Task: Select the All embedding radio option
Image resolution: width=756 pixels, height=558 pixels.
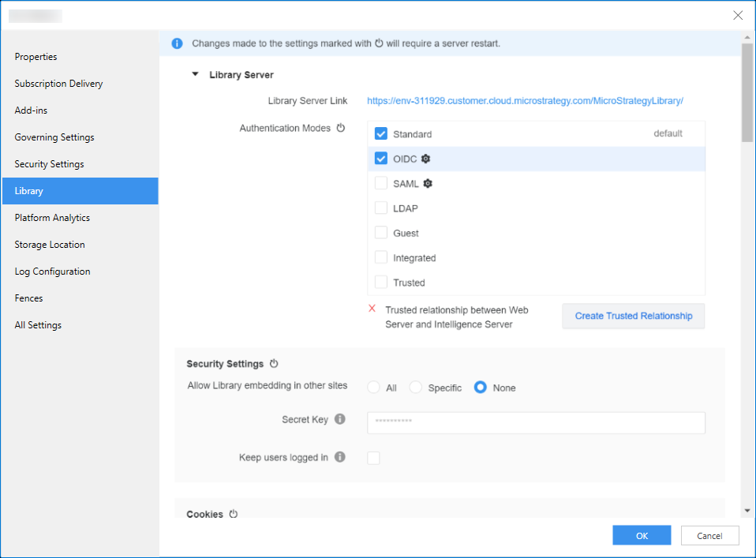Action: click(x=374, y=388)
